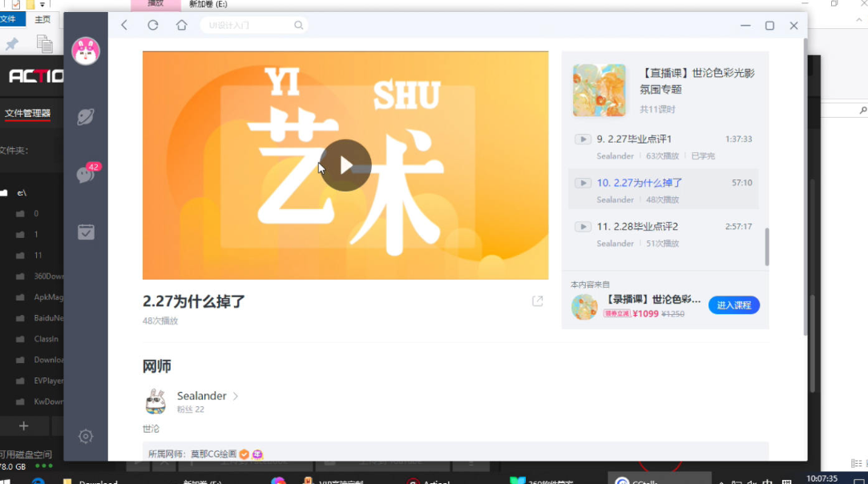Open 文件管理器 tab in Action window

point(27,113)
